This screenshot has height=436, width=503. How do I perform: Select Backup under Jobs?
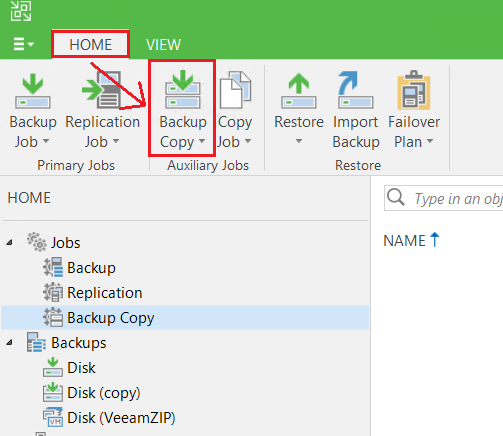91,267
